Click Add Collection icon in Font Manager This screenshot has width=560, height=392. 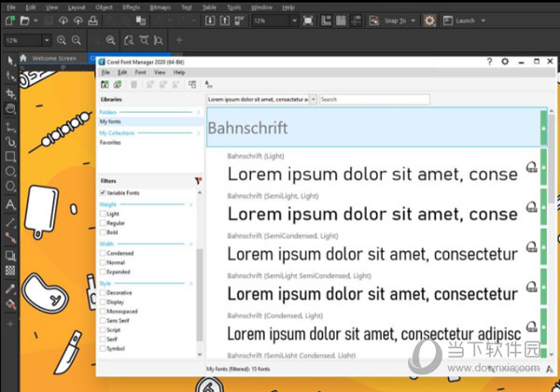(x=118, y=85)
